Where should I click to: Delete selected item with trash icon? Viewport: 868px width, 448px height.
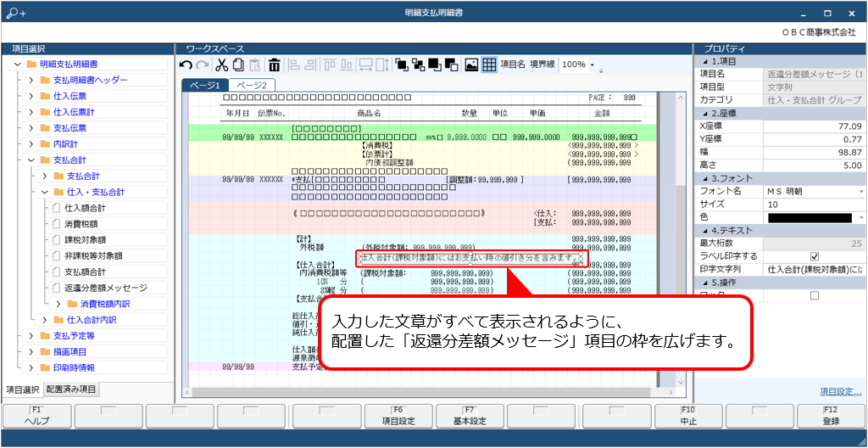click(x=274, y=64)
